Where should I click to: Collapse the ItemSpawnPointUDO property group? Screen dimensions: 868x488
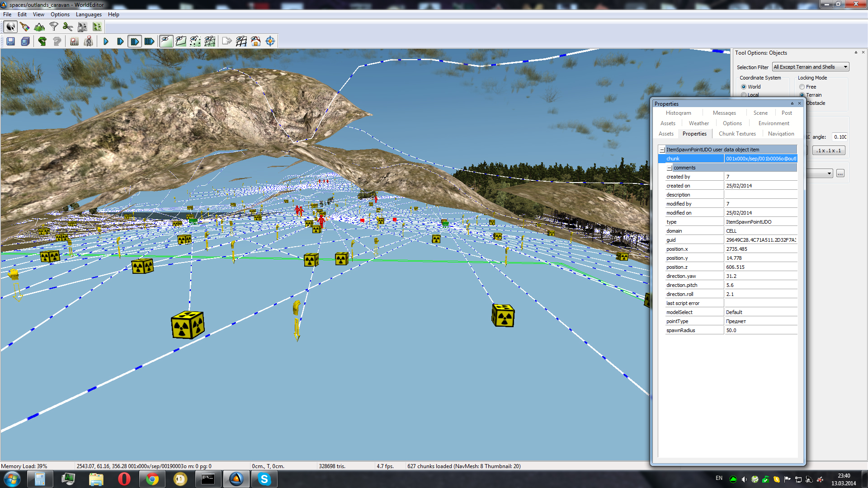pos(662,150)
